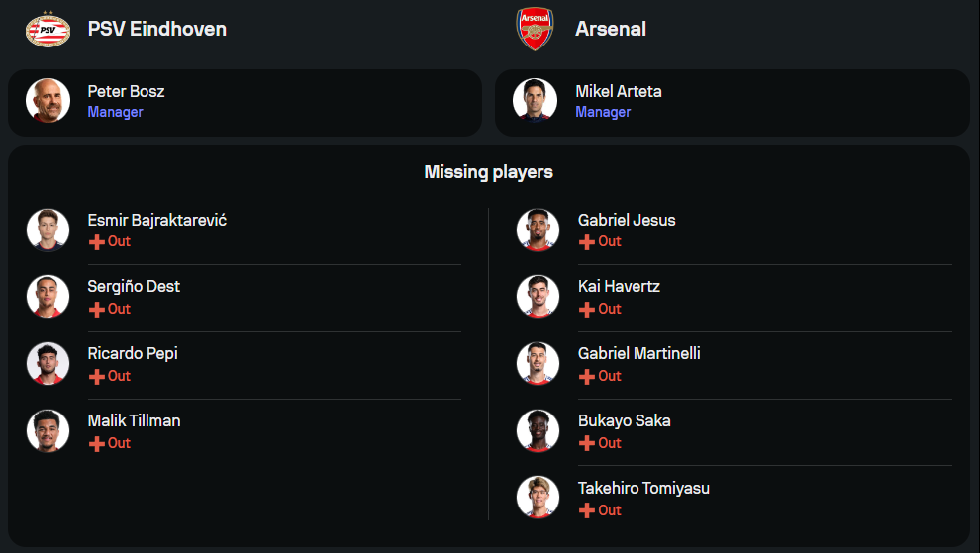Image resolution: width=980 pixels, height=553 pixels.
Task: Click injury cross icon under Ricardo Pepi
Action: pos(96,377)
